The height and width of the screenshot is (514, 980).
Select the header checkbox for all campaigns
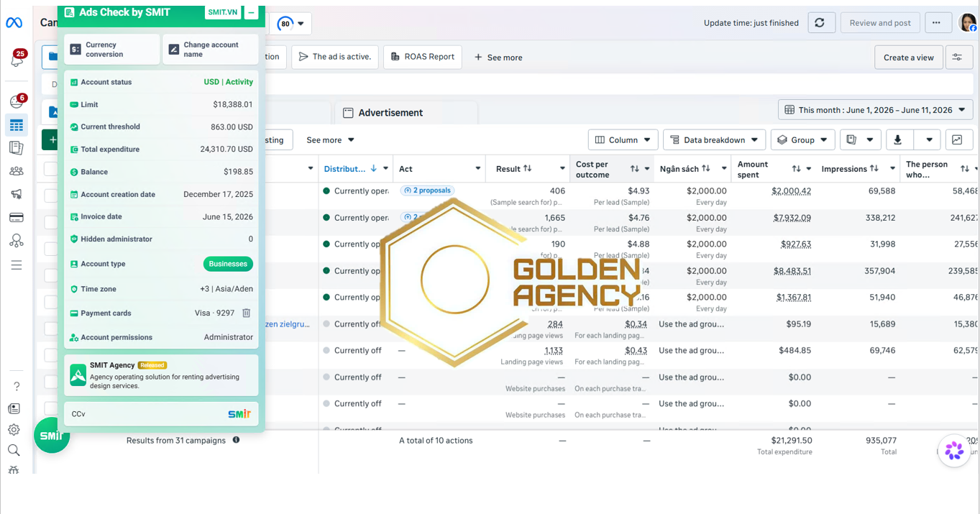pos(50,168)
